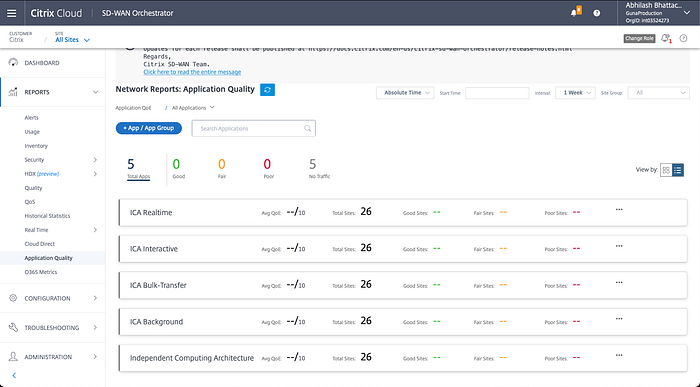Open more options for ICA Background

619,319
